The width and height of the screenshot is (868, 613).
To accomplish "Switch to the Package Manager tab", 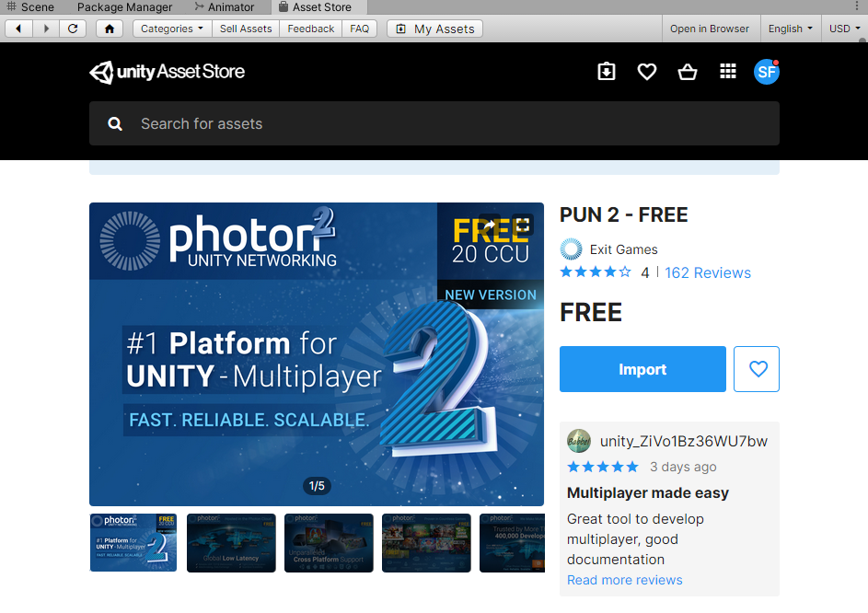I will 124,7.
